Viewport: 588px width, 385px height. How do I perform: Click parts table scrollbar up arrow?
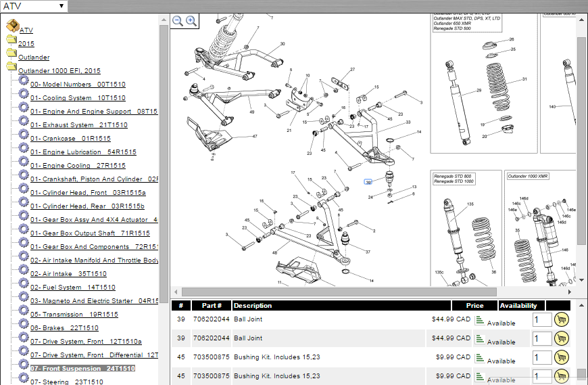[x=582, y=305]
